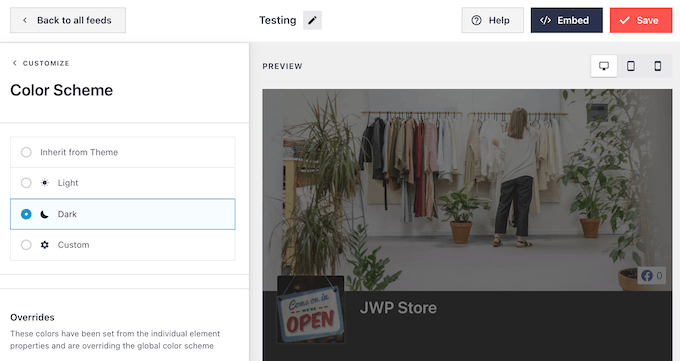Click the PREVIEW label
680x361 pixels.
[282, 66]
